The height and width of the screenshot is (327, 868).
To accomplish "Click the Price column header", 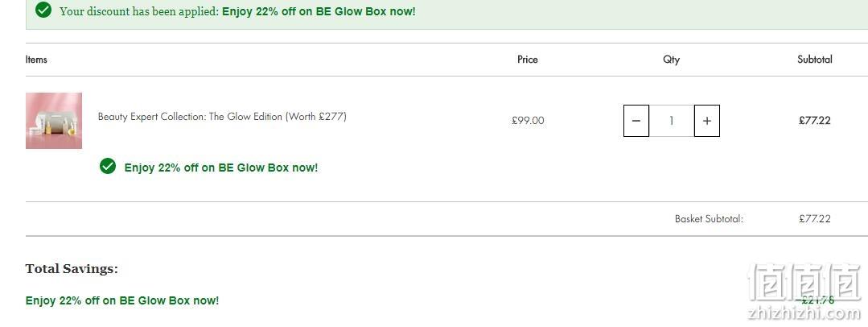I will 528,60.
